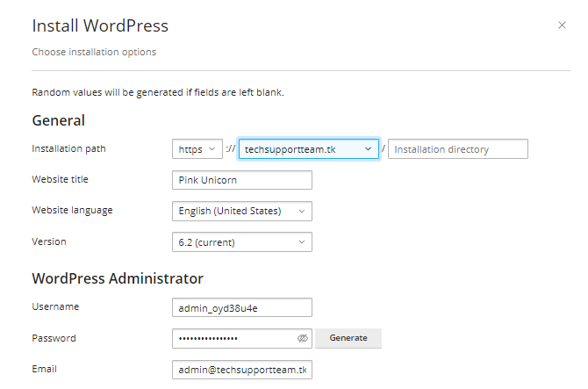Expand the 6.2 (current) version dropdown
The width and height of the screenshot is (588, 389).
coord(242,241)
